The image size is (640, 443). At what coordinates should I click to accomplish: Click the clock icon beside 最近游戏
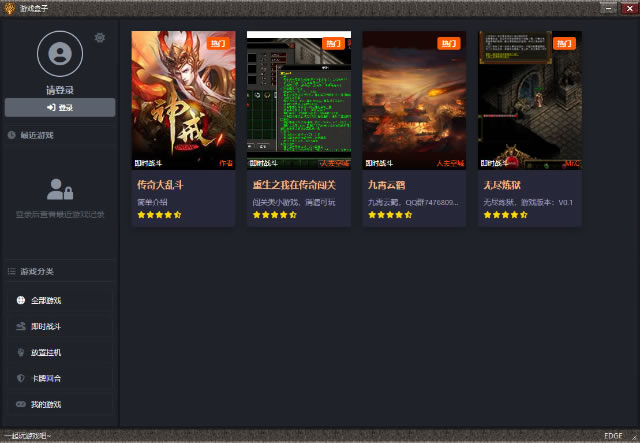11,135
